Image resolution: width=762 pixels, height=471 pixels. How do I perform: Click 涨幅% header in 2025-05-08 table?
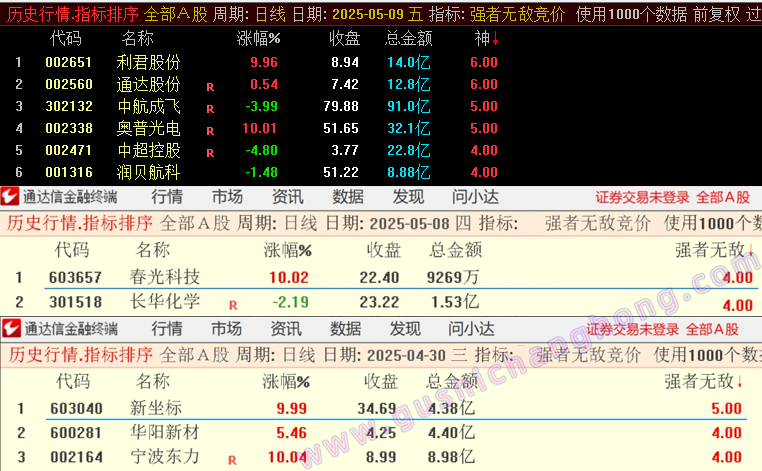point(287,250)
